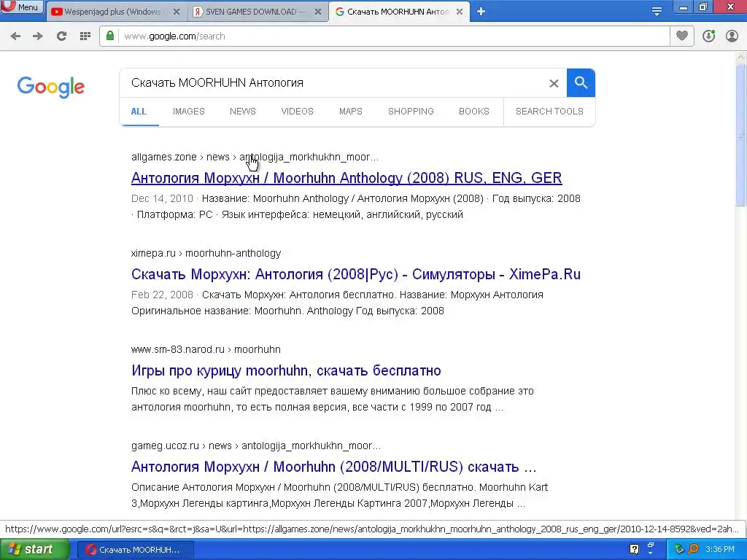
Task: Open the Speed Dial grid icon
Action: tap(85, 36)
